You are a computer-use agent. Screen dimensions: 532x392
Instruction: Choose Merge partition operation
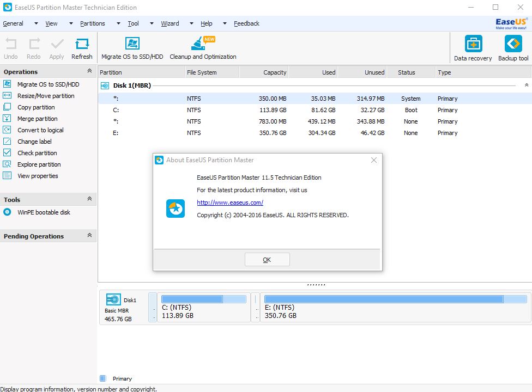pyautogui.click(x=37, y=119)
